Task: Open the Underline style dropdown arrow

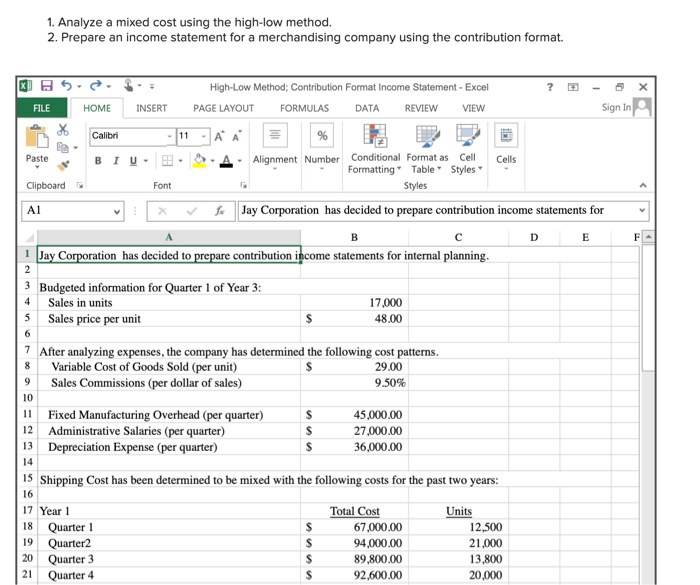Action: point(146,161)
